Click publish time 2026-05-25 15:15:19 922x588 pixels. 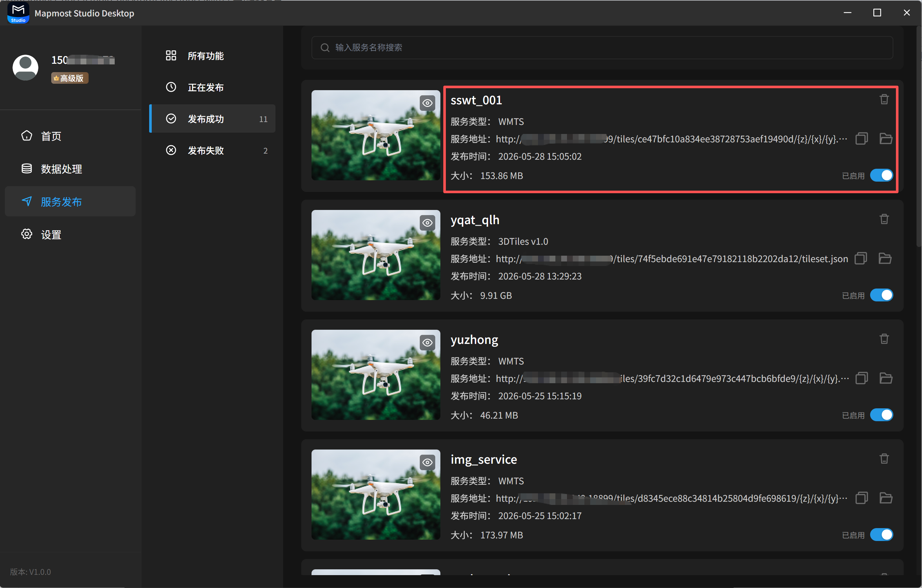(x=540, y=396)
